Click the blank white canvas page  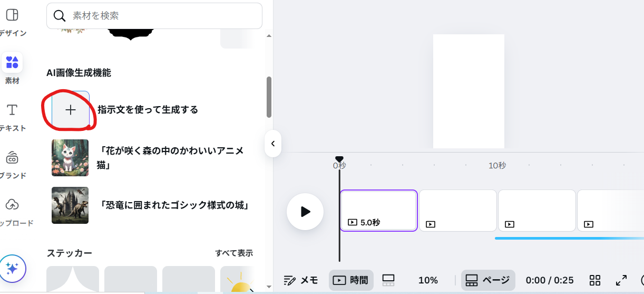(469, 91)
